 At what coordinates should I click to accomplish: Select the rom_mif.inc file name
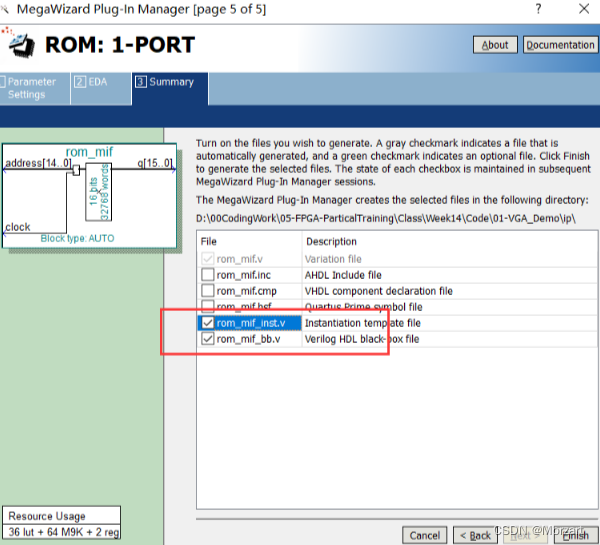tap(243, 275)
